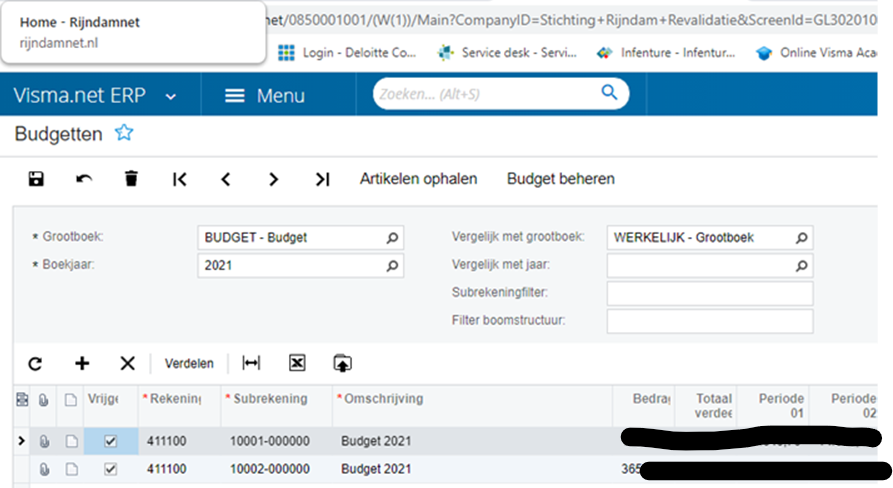Open the Service desk bookmark
Screen dimensions: 893x488
pyautogui.click(x=507, y=53)
